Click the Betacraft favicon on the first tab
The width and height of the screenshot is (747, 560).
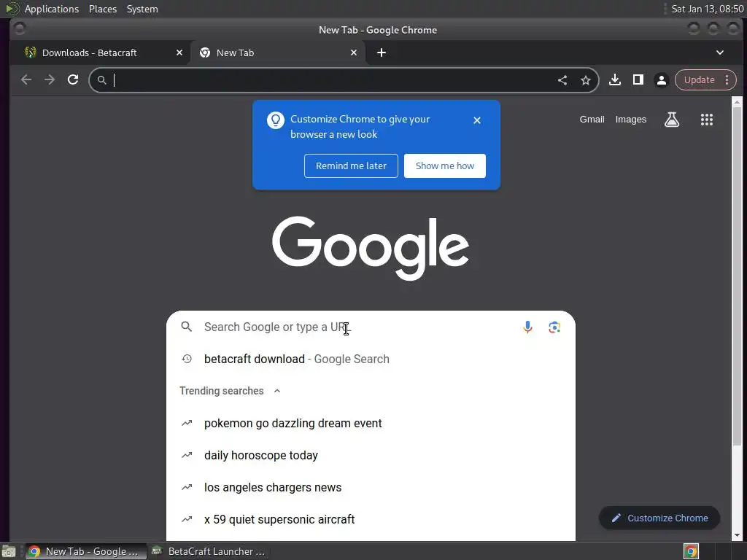pyautogui.click(x=31, y=52)
